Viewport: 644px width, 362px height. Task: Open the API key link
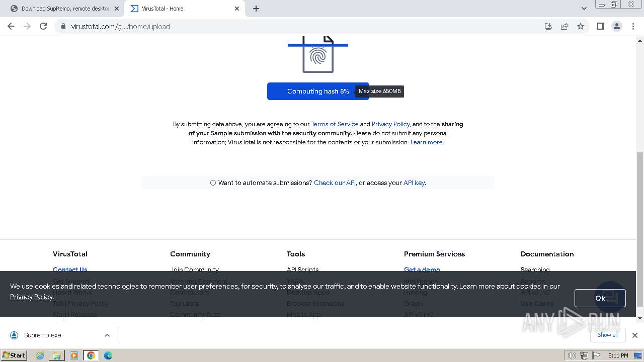(x=414, y=183)
